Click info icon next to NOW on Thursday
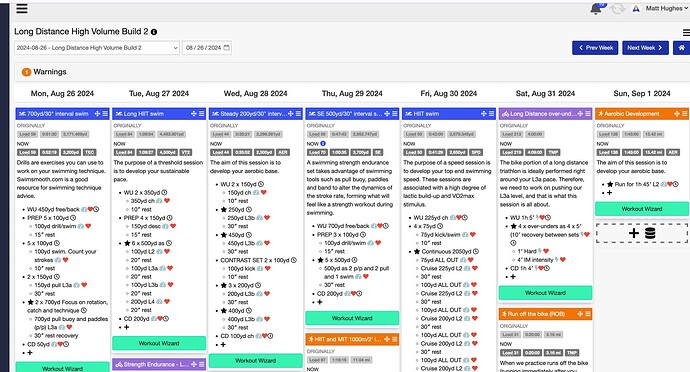690x372 pixels. 323,144
